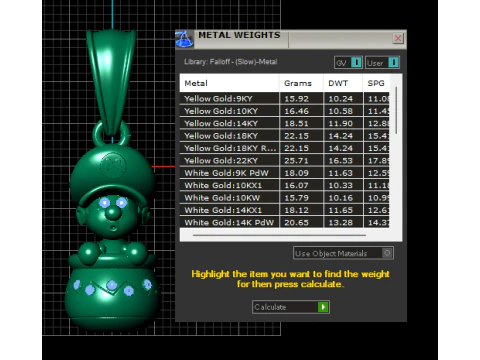The image size is (480, 360).
Task: Select the Yellow Gold:9KY row
Action: pos(284,99)
